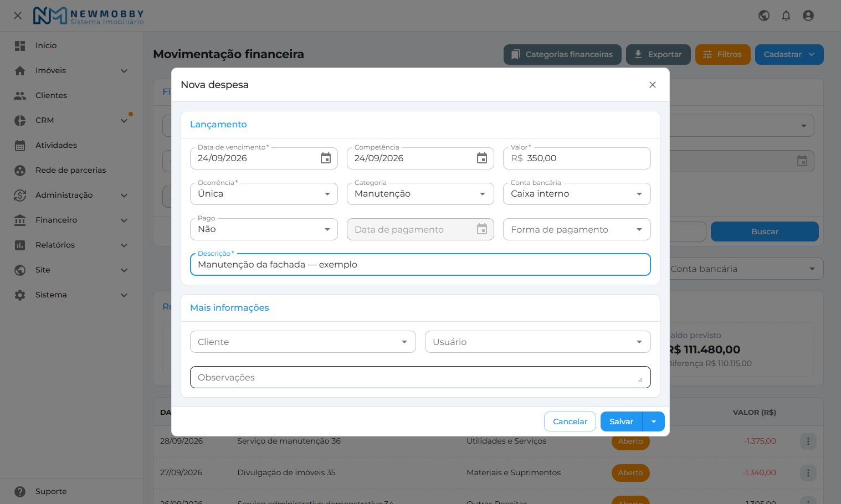Open the Ocorrência dropdown

point(264,194)
